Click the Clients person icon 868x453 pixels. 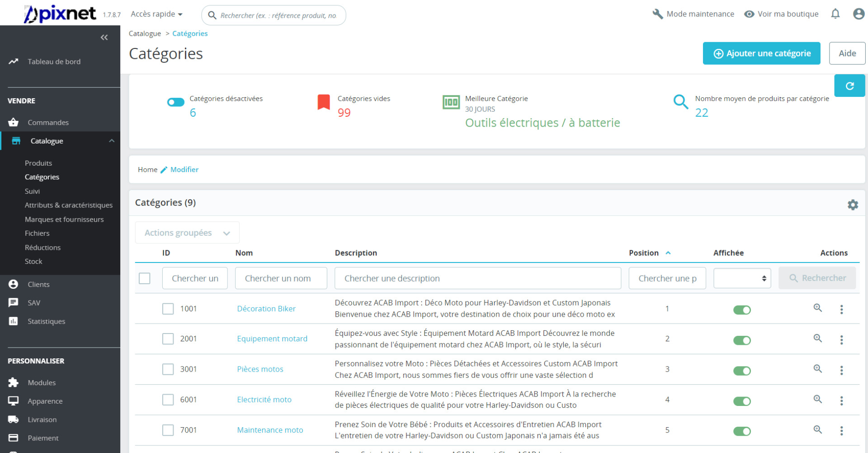14,284
